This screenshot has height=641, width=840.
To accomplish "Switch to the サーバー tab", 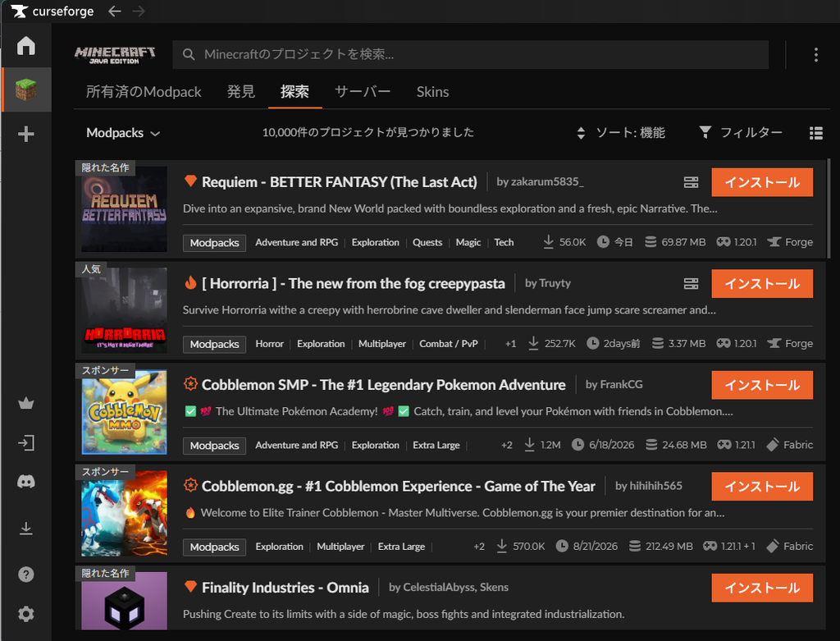I will coord(363,92).
